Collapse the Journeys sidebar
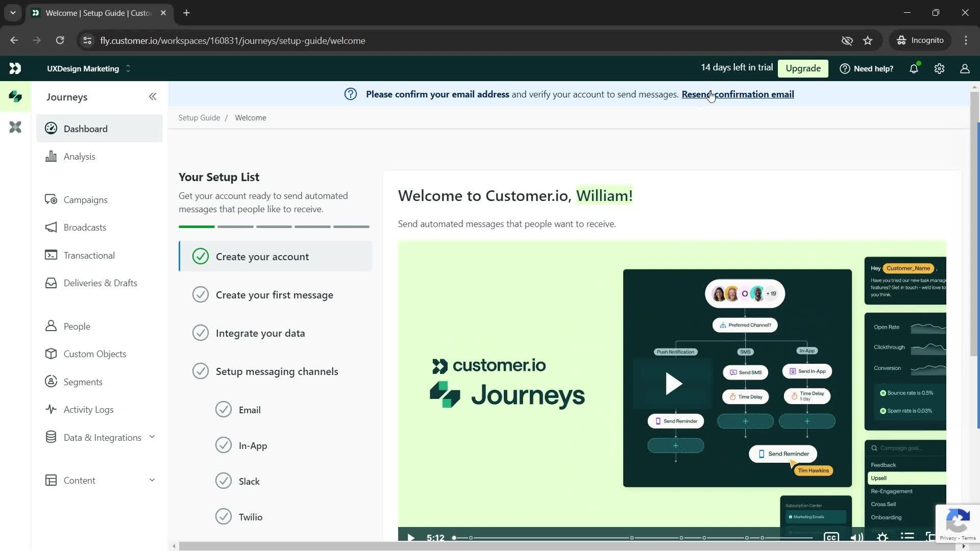This screenshot has width=980, height=551. click(152, 96)
